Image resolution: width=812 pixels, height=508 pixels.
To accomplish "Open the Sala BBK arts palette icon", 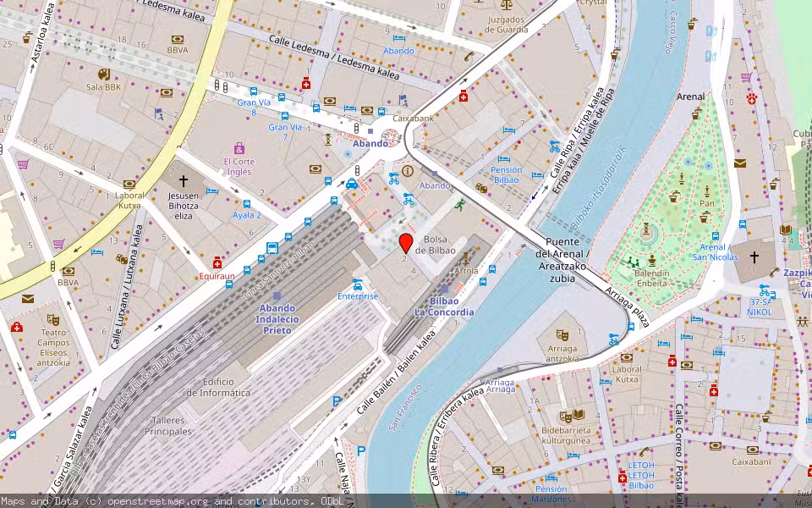I will [104, 75].
